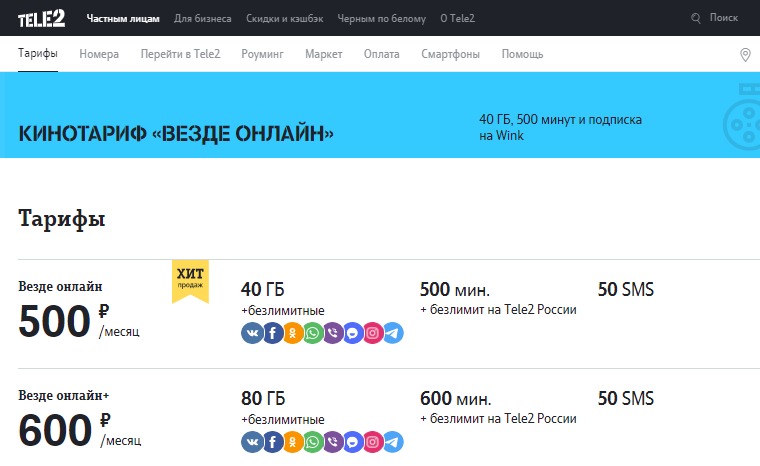Click 50 SMS in Везде онлайн row
The width and height of the screenshot is (760, 466).
click(x=626, y=289)
